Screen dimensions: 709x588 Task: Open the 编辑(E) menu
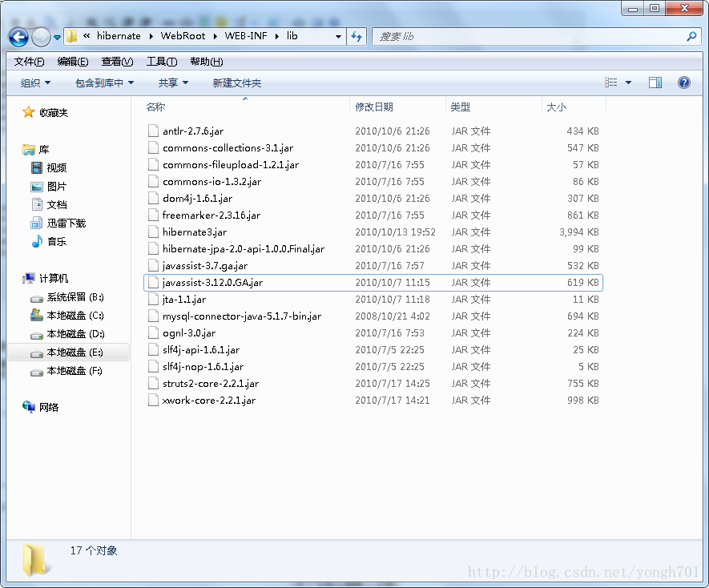click(x=73, y=62)
